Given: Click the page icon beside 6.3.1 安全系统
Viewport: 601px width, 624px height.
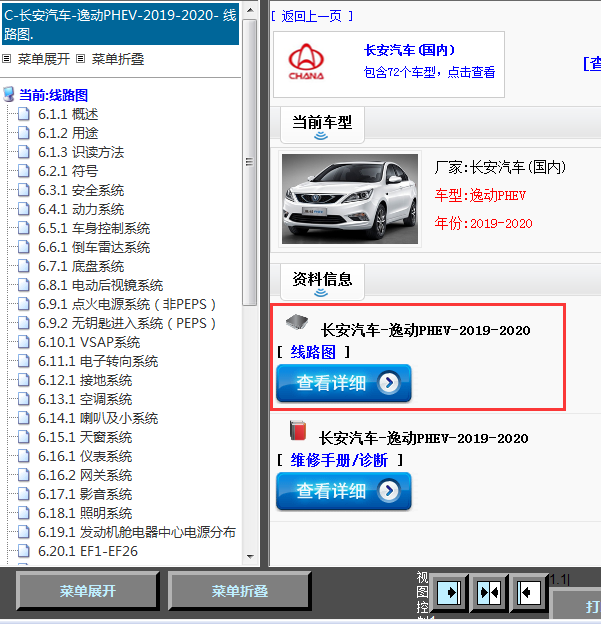Looking at the screenshot, I should coord(24,190).
